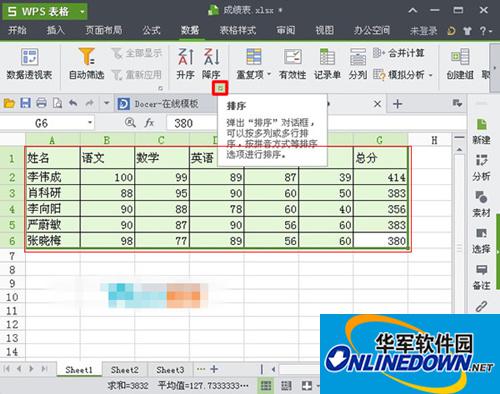Open 素材 panel in right sidebar
This screenshot has width=500, height=394.
(481, 204)
